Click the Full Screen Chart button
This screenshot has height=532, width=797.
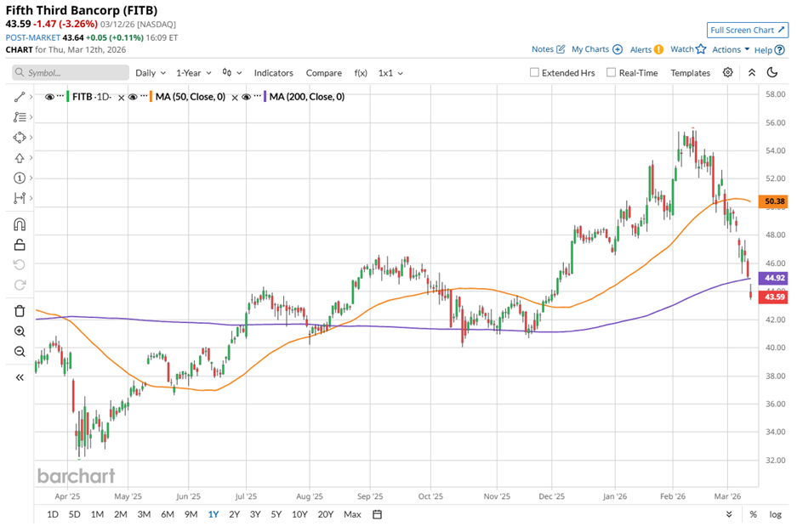[747, 30]
